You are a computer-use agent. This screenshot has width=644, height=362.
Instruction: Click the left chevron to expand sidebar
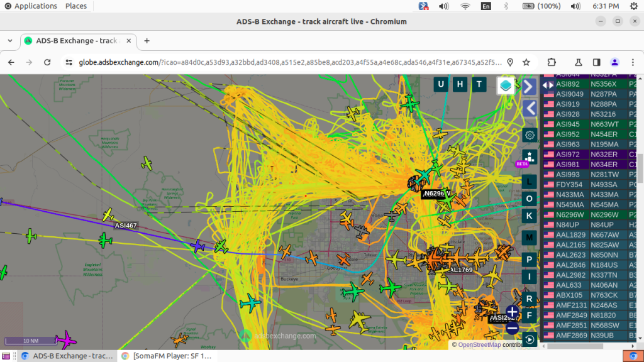point(530,109)
